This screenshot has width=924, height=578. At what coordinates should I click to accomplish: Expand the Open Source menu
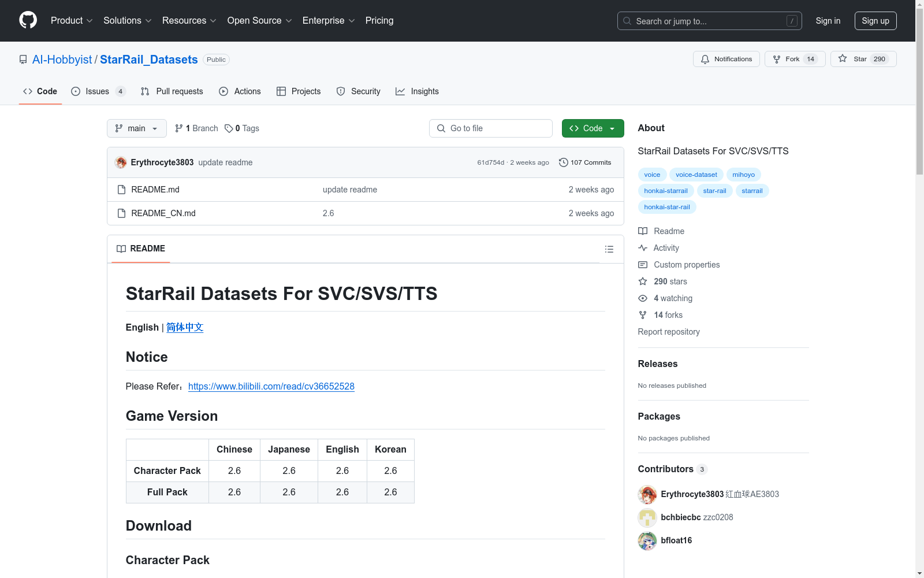click(x=260, y=21)
